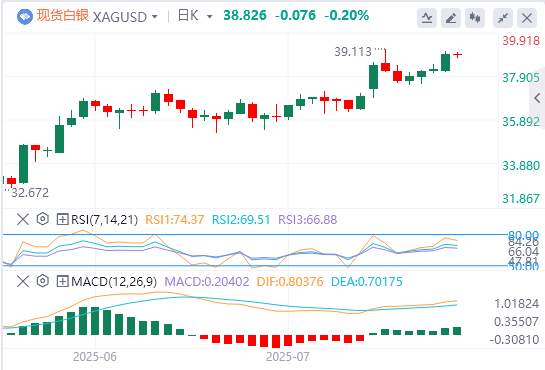Select the drawing pencil tool
This screenshot has height=370, width=545.
click(x=451, y=18)
